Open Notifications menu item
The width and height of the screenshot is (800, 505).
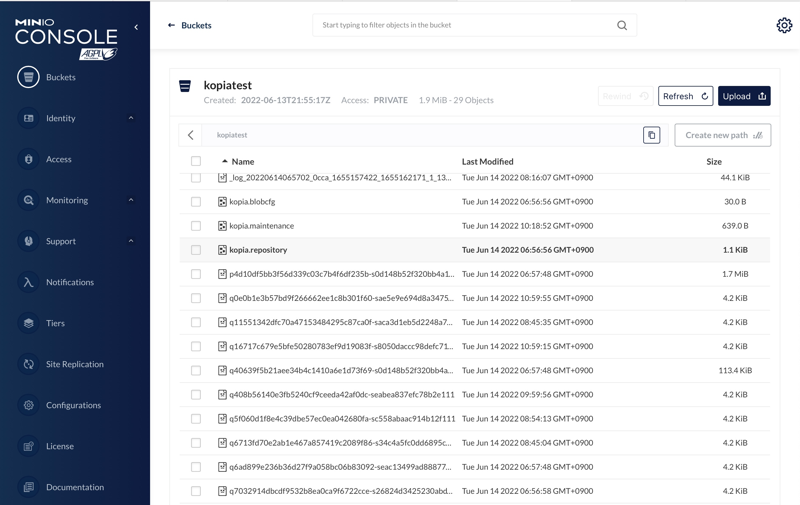click(70, 282)
